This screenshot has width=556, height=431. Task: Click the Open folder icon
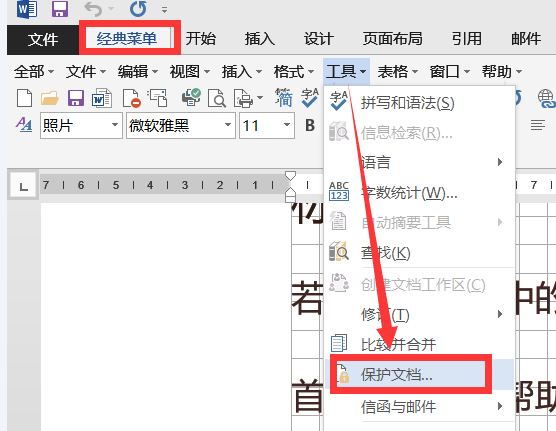click(x=49, y=98)
